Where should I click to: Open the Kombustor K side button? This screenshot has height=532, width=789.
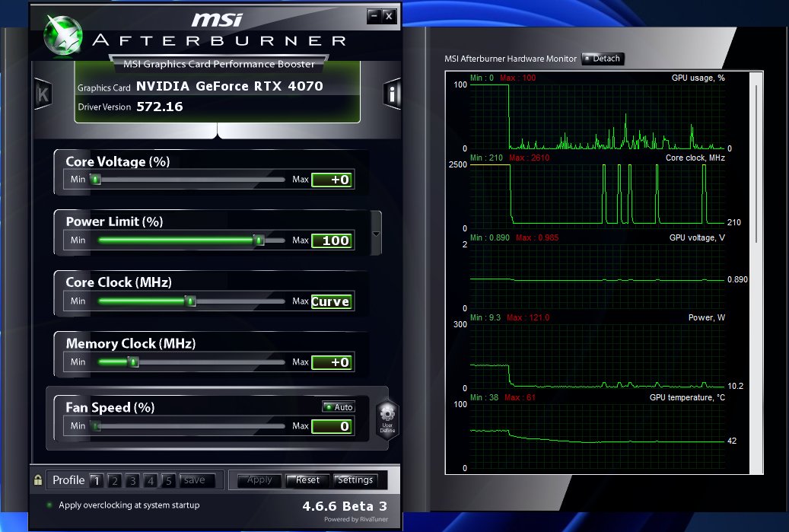43,94
